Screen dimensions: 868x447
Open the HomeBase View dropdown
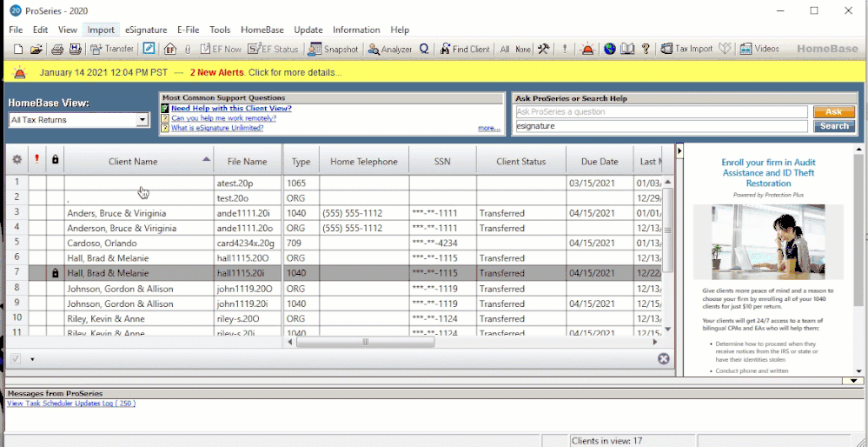[142, 120]
